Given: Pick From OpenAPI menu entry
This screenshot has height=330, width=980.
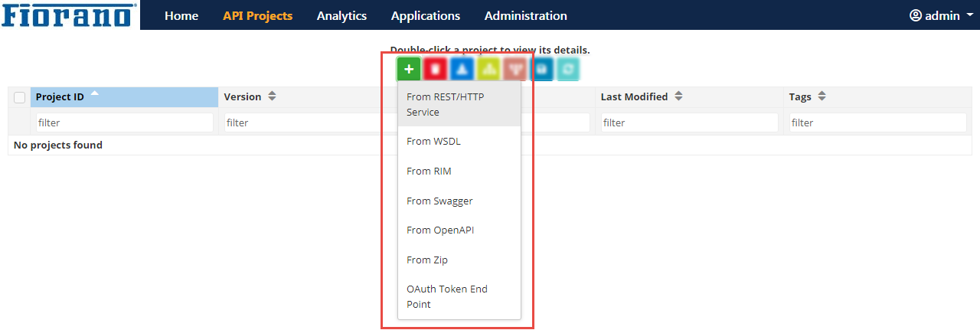Looking at the screenshot, I should click(459, 230).
